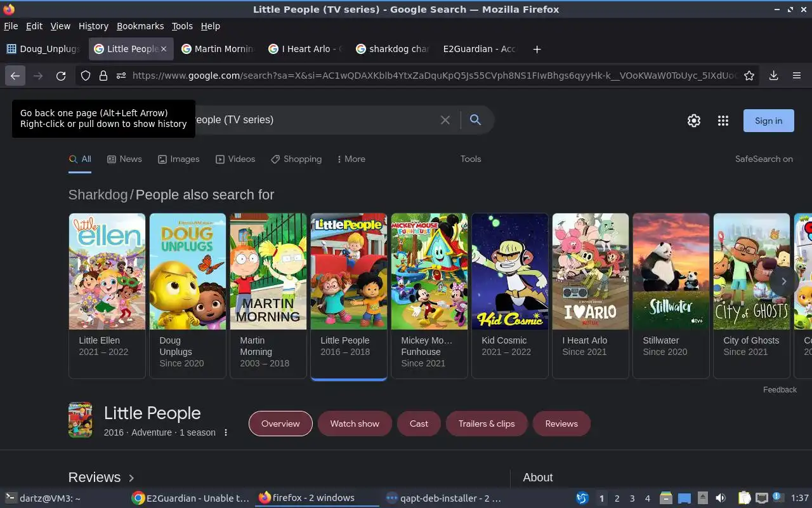Switch to sharkdog tab
This screenshot has height=508, width=812.
pyautogui.click(x=393, y=49)
